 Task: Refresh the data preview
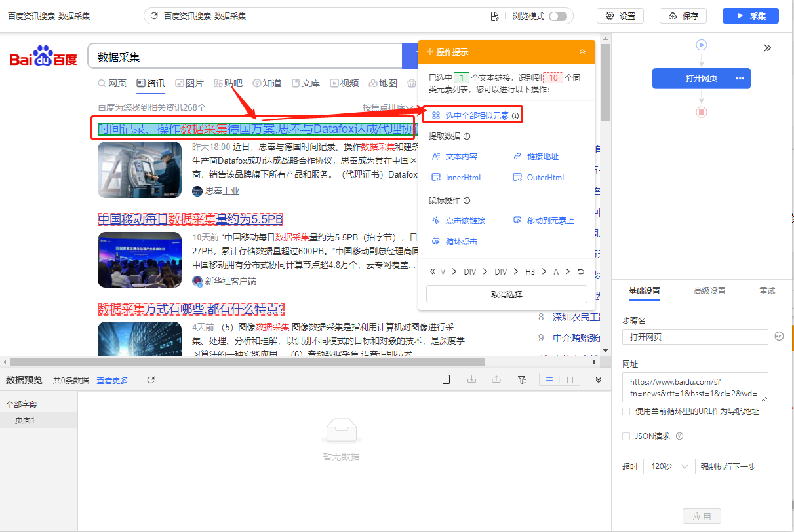coord(151,380)
